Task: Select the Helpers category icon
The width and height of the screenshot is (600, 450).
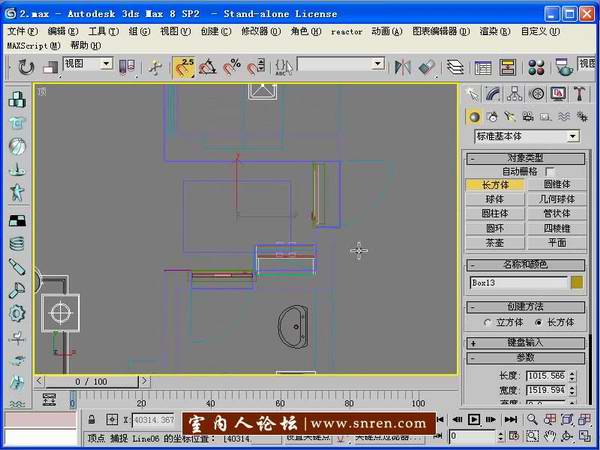Action: pyautogui.click(x=546, y=117)
